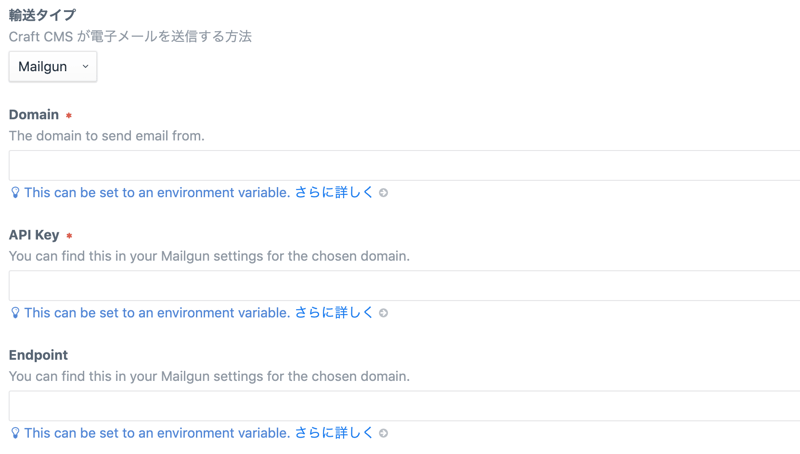This screenshot has height=454, width=800.
Task: Click the lightbulb tip icon below Domain field
Action: point(15,193)
